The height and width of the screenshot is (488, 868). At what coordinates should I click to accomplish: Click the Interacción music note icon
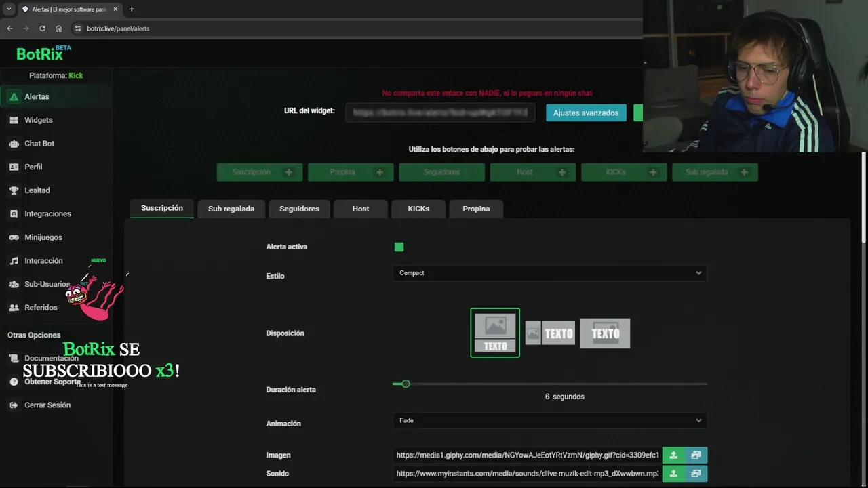tap(14, 261)
